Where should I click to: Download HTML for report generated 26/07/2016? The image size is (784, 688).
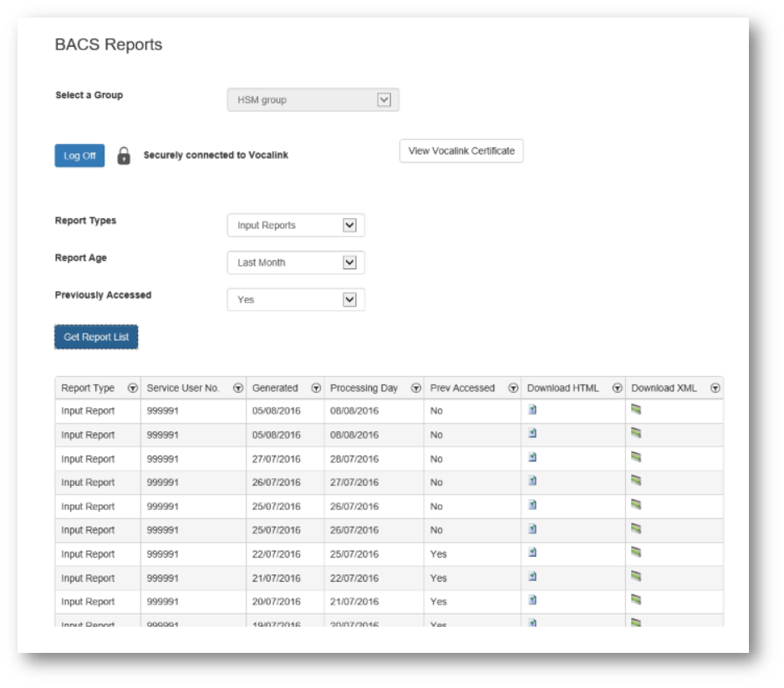pyautogui.click(x=532, y=482)
